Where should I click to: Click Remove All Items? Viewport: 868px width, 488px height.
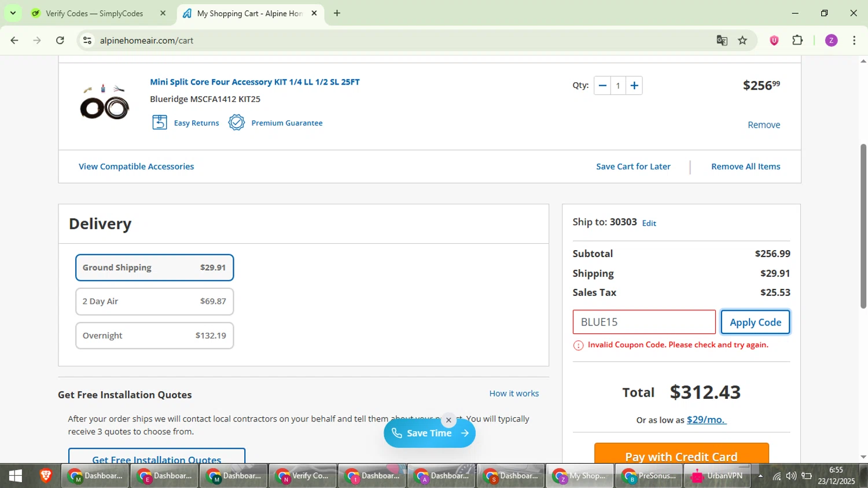tap(745, 167)
